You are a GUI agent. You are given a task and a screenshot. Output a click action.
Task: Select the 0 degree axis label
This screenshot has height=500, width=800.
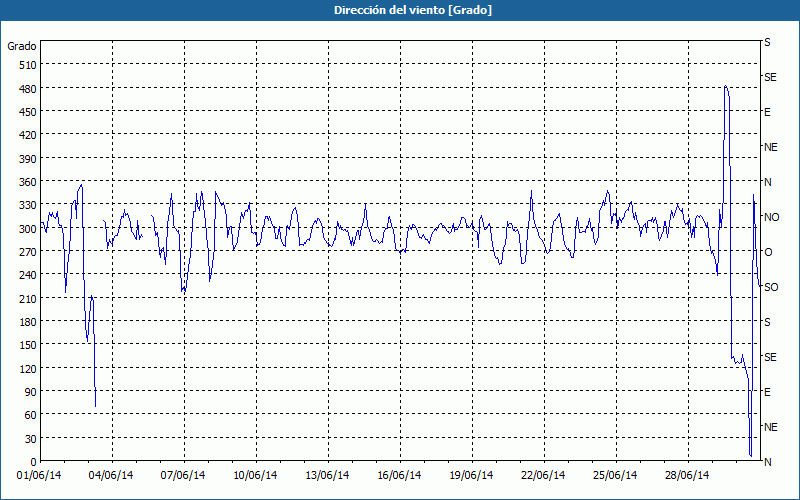tap(34, 462)
